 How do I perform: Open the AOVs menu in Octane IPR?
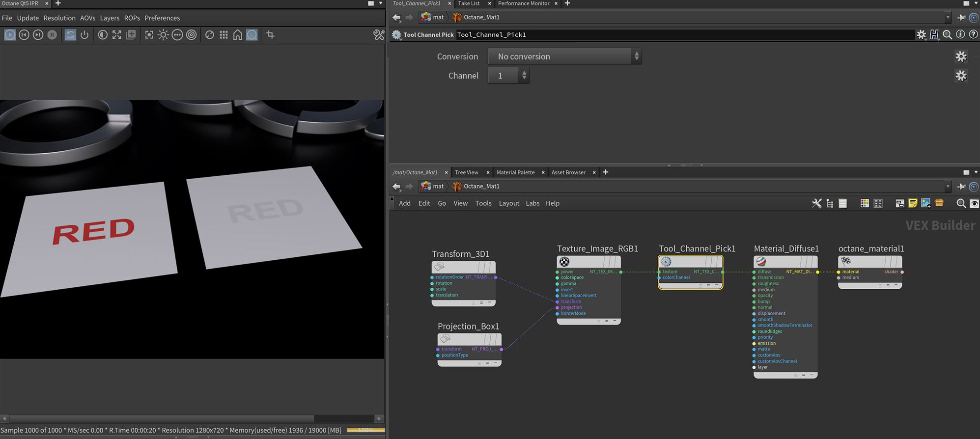(x=87, y=18)
